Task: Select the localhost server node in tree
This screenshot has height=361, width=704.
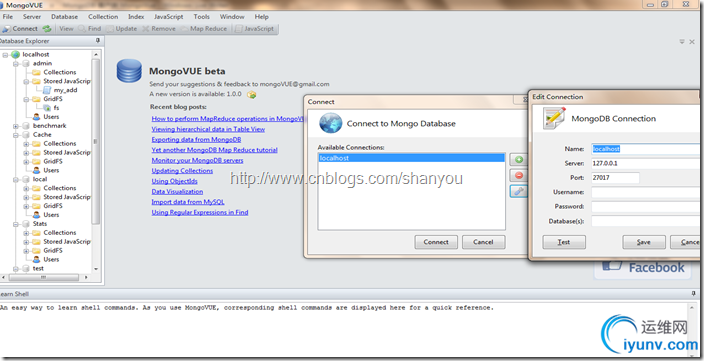Action: tap(31, 54)
